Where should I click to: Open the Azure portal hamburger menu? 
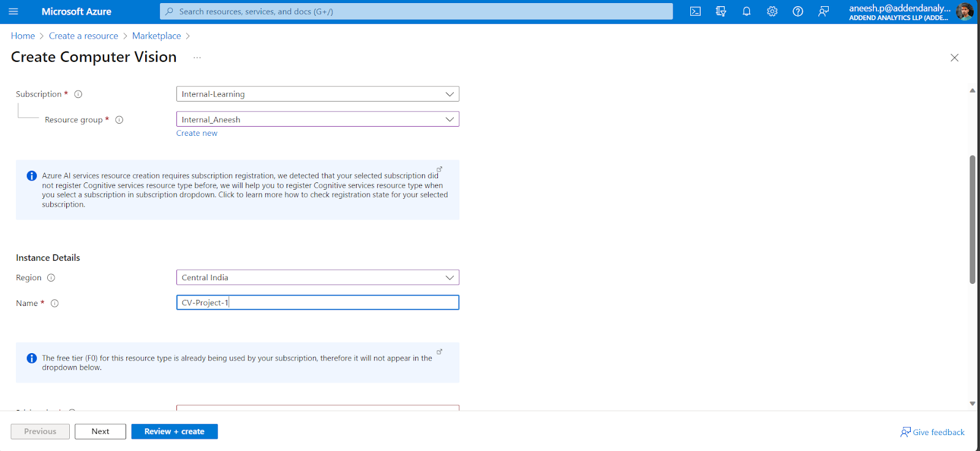pyautogui.click(x=13, y=12)
